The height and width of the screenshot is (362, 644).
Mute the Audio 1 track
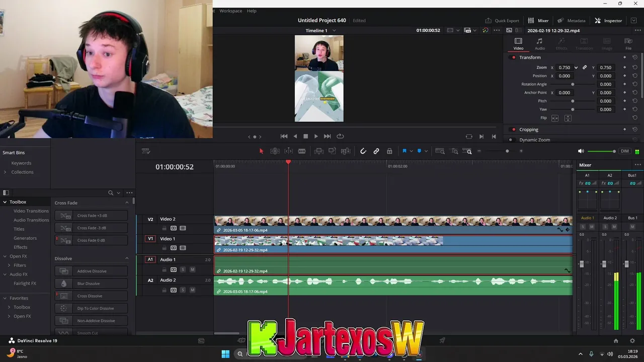click(192, 269)
